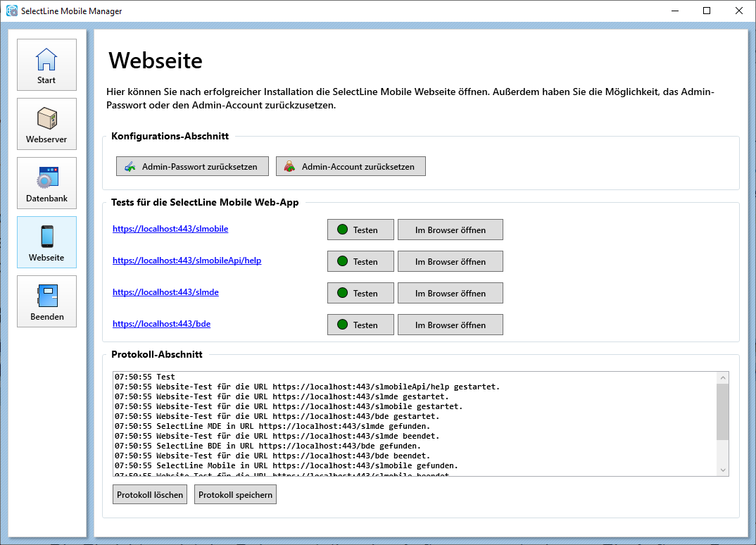Test the slmobile URL with Testen
The height and width of the screenshot is (545, 756).
tap(360, 230)
